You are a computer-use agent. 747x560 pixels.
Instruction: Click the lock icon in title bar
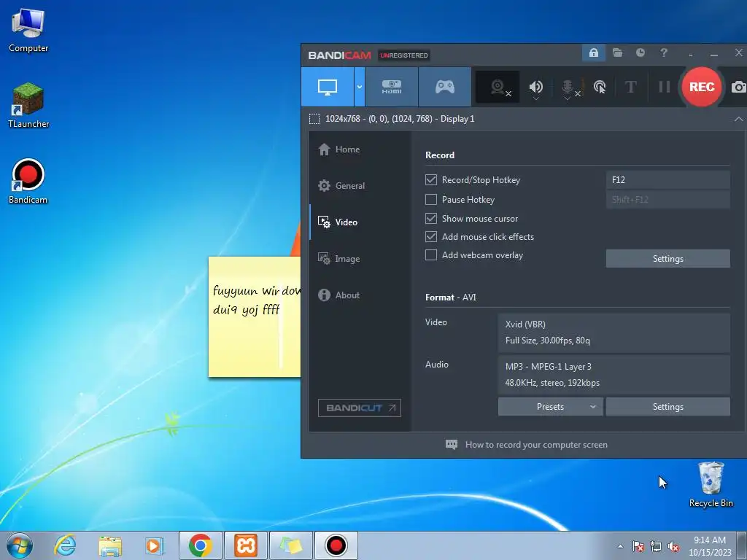(x=594, y=52)
